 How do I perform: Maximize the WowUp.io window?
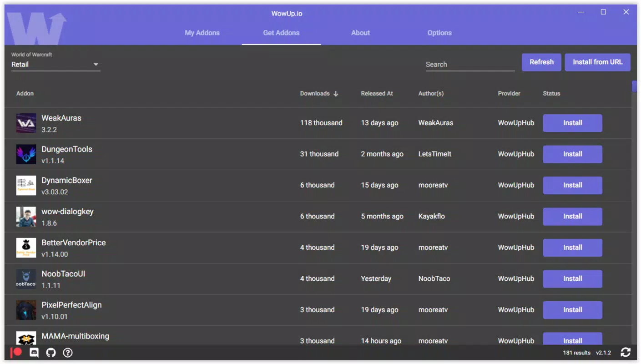pos(603,12)
